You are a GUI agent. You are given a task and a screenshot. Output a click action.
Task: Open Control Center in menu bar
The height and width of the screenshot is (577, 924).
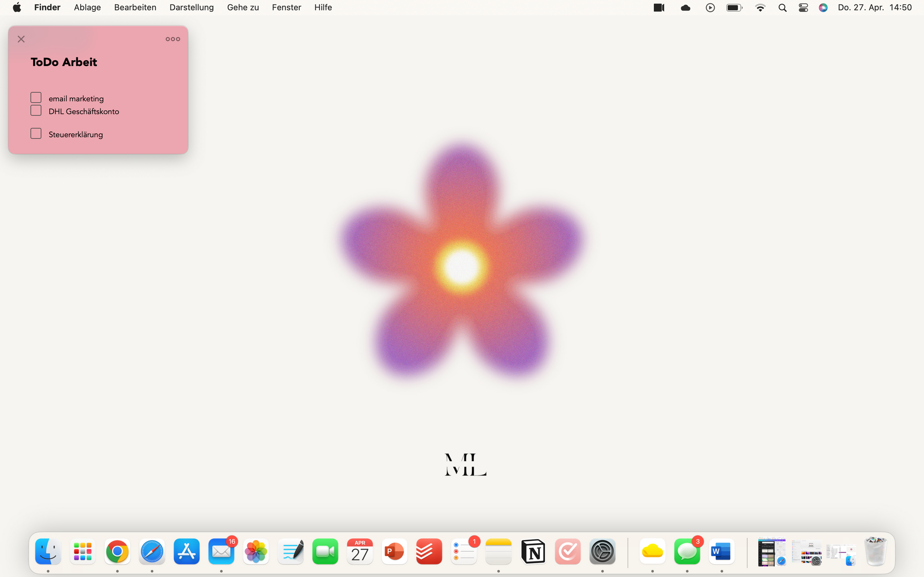coord(803,8)
